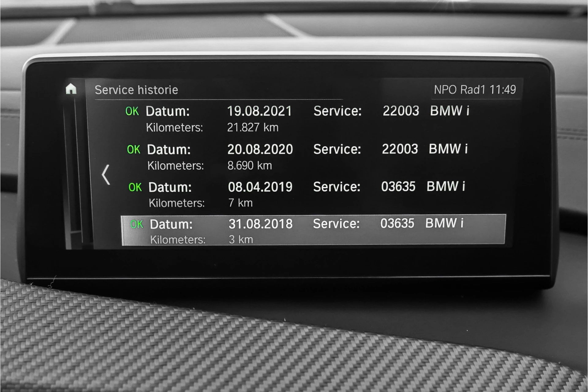Click the green OK icon on 19.08.2021 entry
The height and width of the screenshot is (392, 588).
[x=132, y=111]
